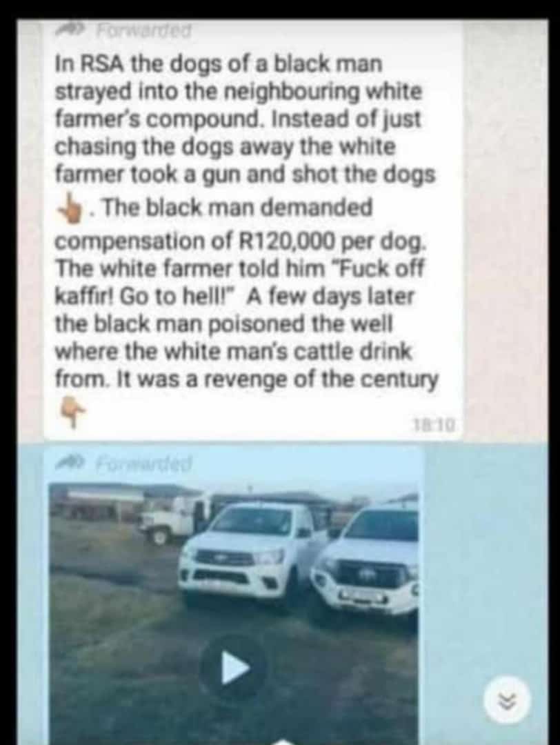Click the 'The black man demanded' line

pyautogui.click(x=237, y=208)
